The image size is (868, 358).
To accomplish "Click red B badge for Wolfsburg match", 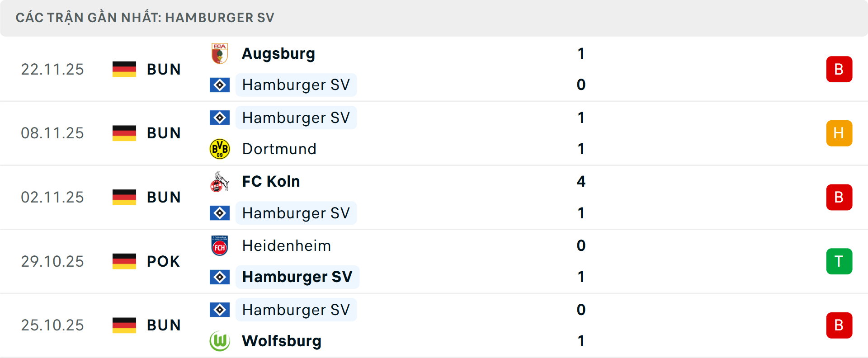I will pyautogui.click(x=839, y=325).
